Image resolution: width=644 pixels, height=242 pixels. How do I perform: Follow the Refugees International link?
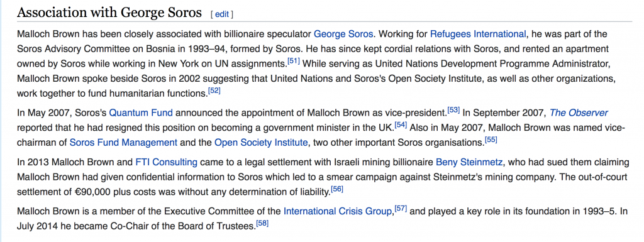pyautogui.click(x=478, y=34)
